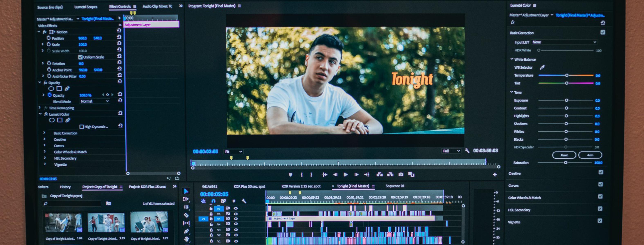This screenshot has height=245, width=644.
Task: Open Fit zoom level dropdown
Action: point(233,152)
